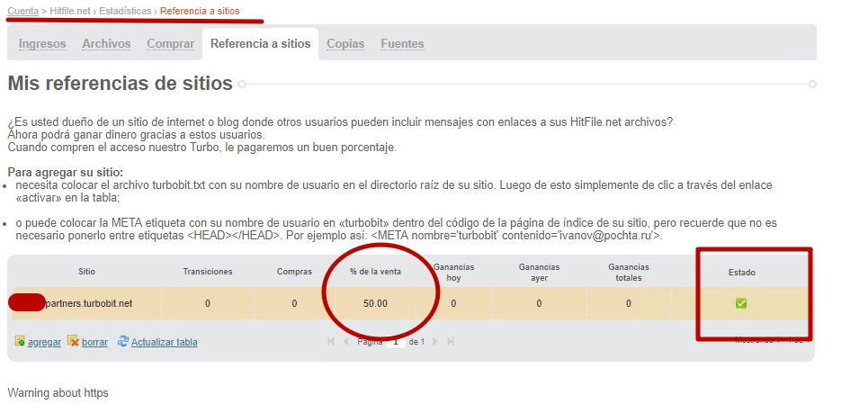Click Actualizar tabla link
Screen dimensions: 868x413
point(165,342)
